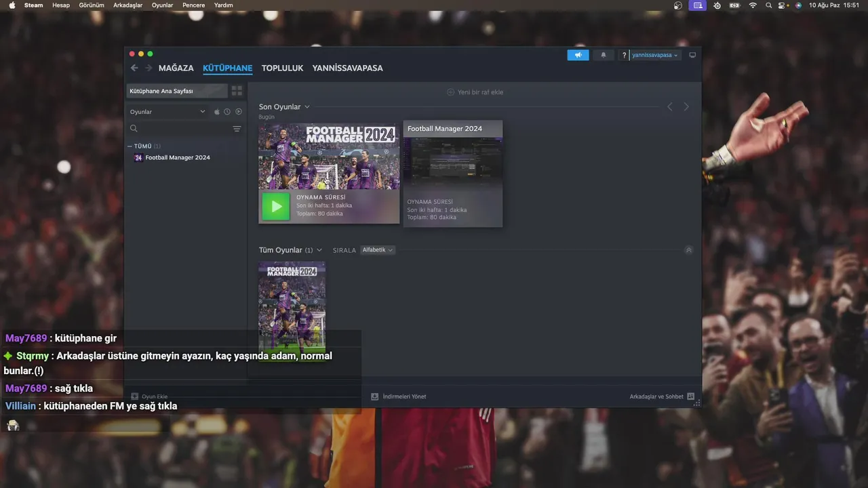Open the Steam application menu
This screenshot has width=868, height=488.
(34, 5)
